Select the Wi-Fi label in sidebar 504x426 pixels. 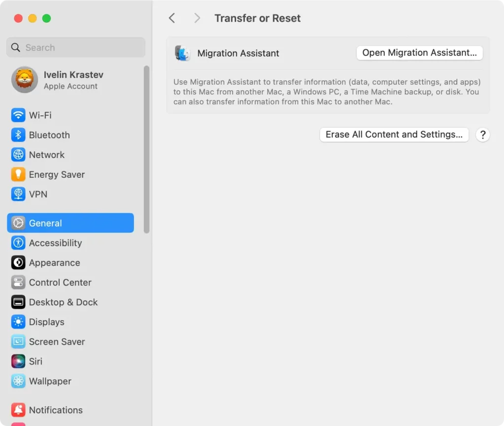pos(40,115)
